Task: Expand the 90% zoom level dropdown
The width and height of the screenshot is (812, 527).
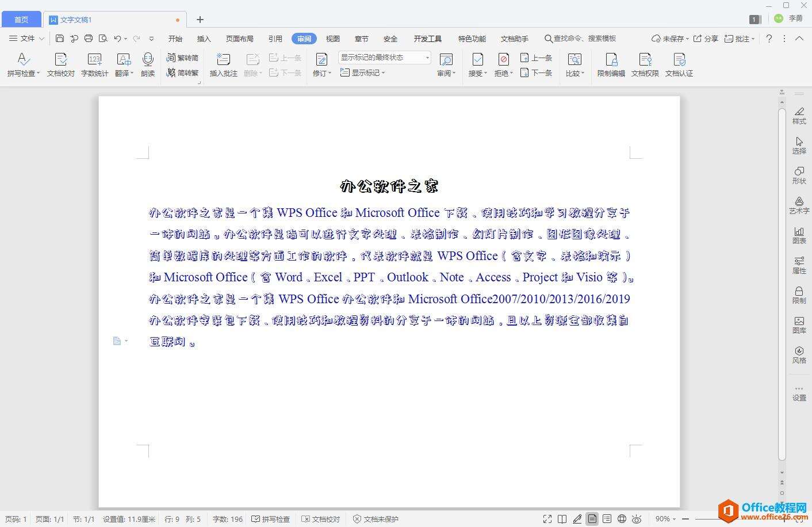Action: (665, 519)
